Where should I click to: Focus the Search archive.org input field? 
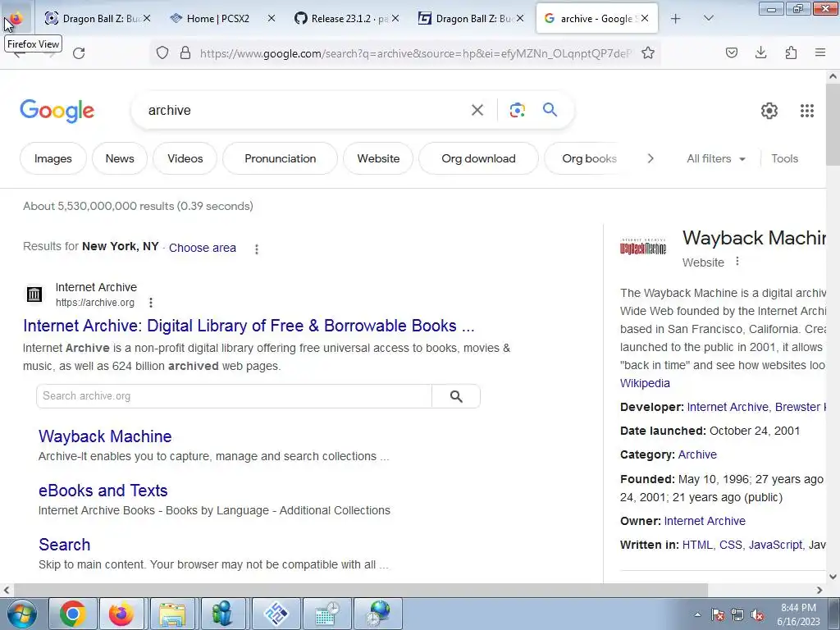point(234,396)
